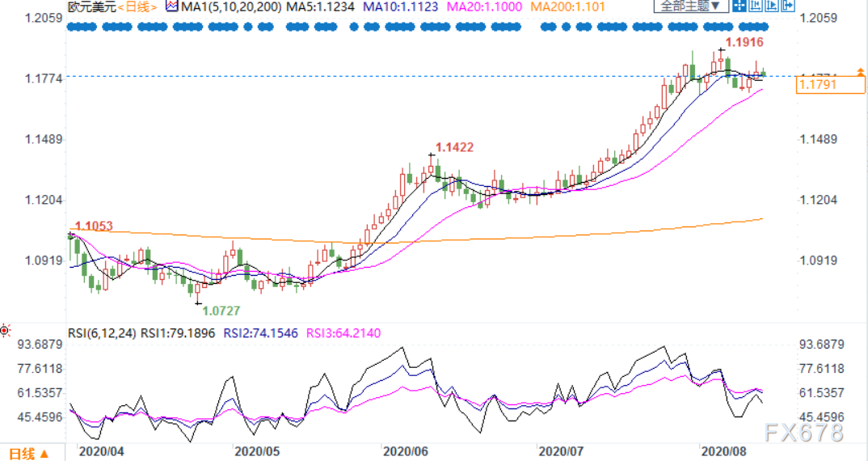Screen dimensions: 868x461
Task: Click 1.2059 on the left price axis
Action: [43, 18]
